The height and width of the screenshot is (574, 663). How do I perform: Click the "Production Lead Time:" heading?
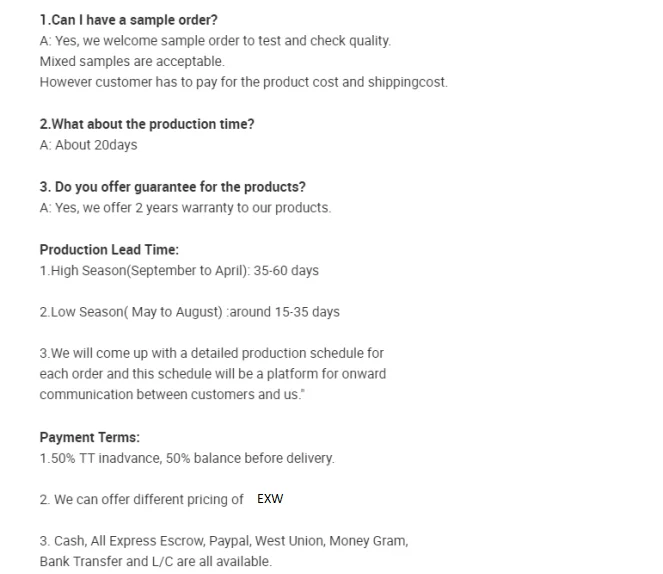point(109,250)
